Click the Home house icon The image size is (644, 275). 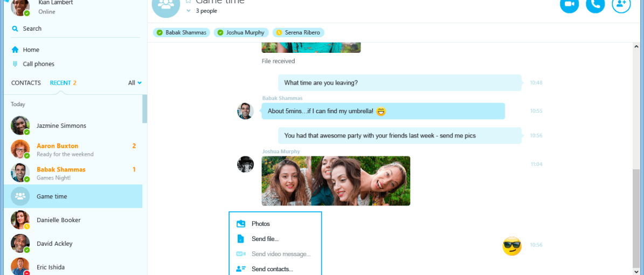15,50
